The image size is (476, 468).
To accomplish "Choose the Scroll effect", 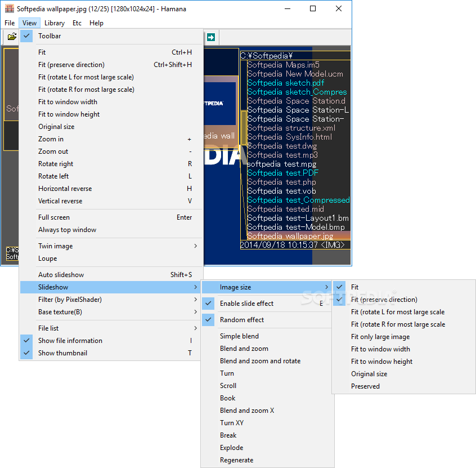I will 267,386.
